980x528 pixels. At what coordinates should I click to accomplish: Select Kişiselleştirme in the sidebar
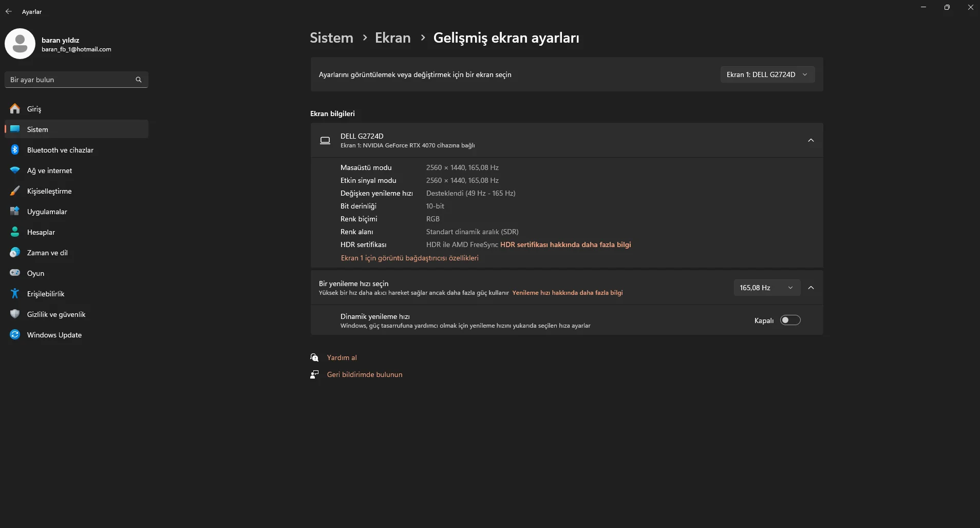coord(77,191)
